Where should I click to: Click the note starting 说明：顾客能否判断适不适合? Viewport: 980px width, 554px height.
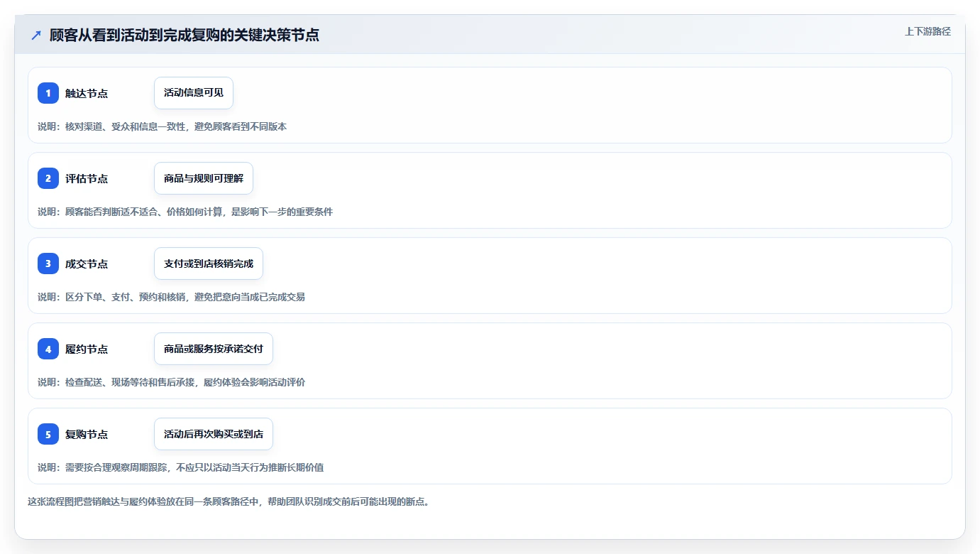click(x=185, y=212)
